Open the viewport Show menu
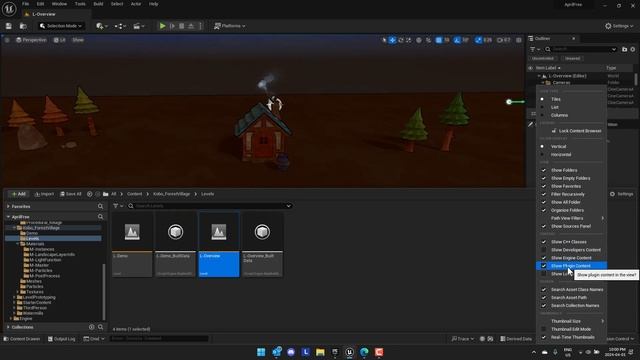640x360 pixels. [78, 40]
